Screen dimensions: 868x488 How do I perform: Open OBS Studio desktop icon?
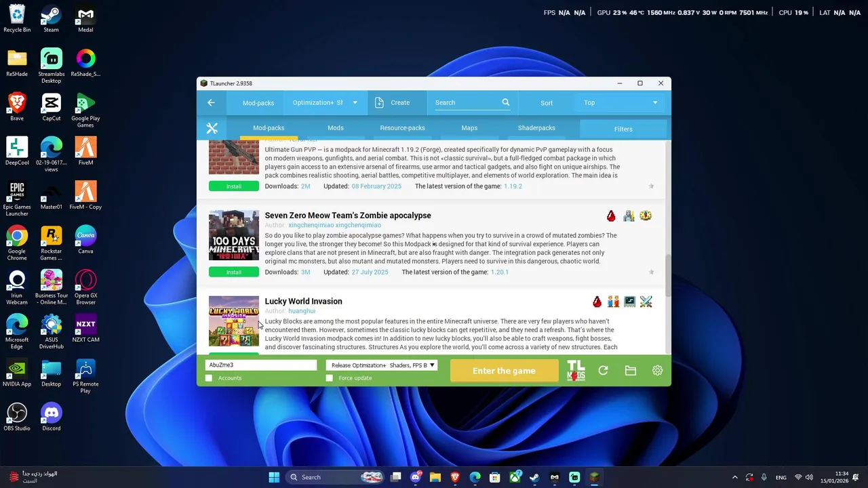coord(17,417)
